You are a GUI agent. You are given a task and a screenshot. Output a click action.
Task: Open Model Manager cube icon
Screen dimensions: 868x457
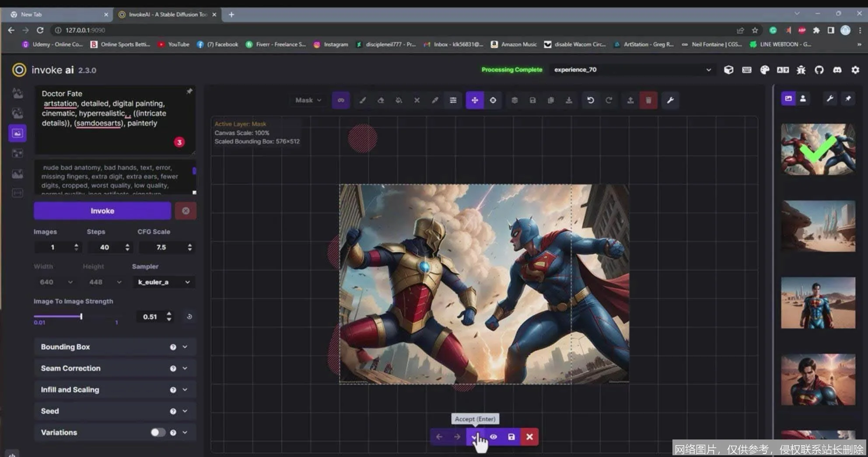pos(728,70)
